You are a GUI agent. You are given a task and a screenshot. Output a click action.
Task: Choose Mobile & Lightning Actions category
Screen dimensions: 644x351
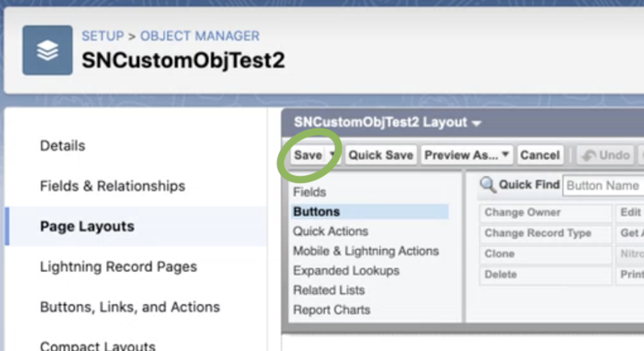tap(366, 251)
